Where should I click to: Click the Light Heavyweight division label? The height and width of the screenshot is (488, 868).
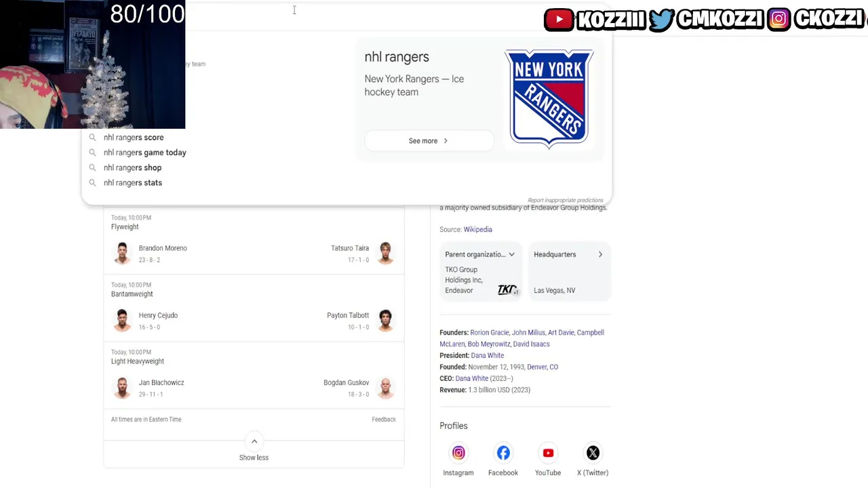138,361
